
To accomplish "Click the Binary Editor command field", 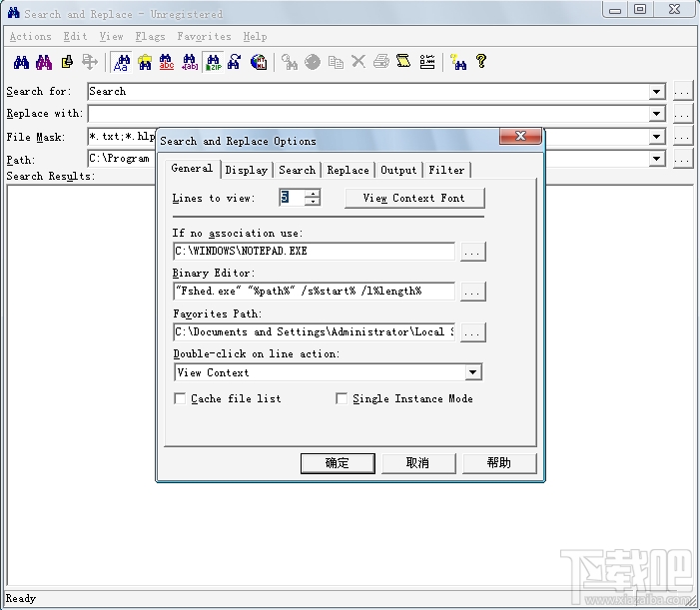I will [x=315, y=292].
